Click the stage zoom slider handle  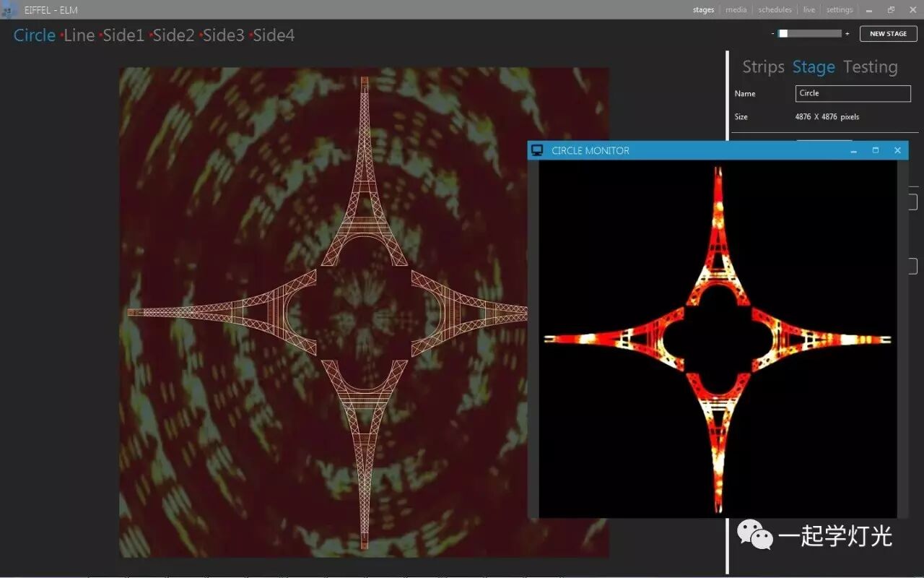[x=783, y=33]
